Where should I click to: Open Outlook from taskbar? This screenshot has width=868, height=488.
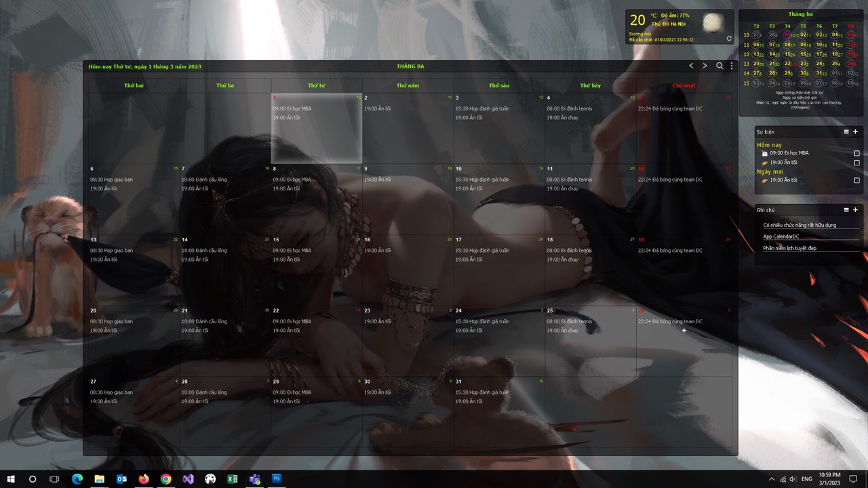[x=121, y=479]
